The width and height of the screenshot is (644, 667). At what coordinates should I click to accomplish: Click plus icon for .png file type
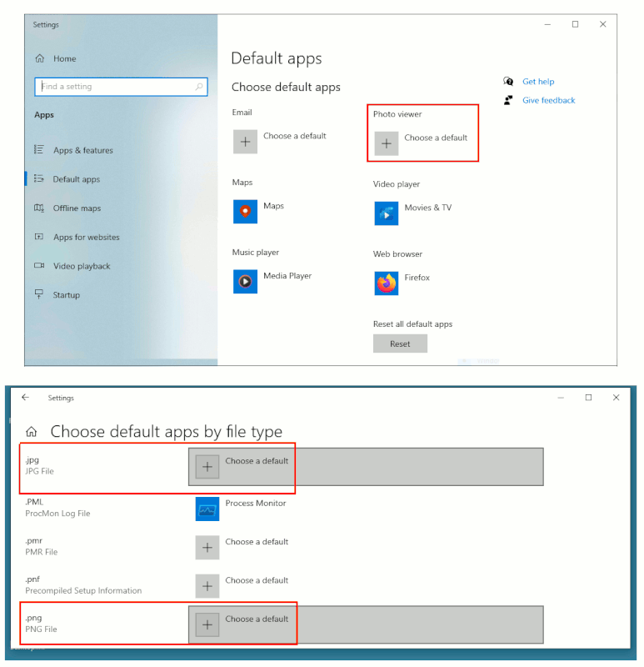207,624
